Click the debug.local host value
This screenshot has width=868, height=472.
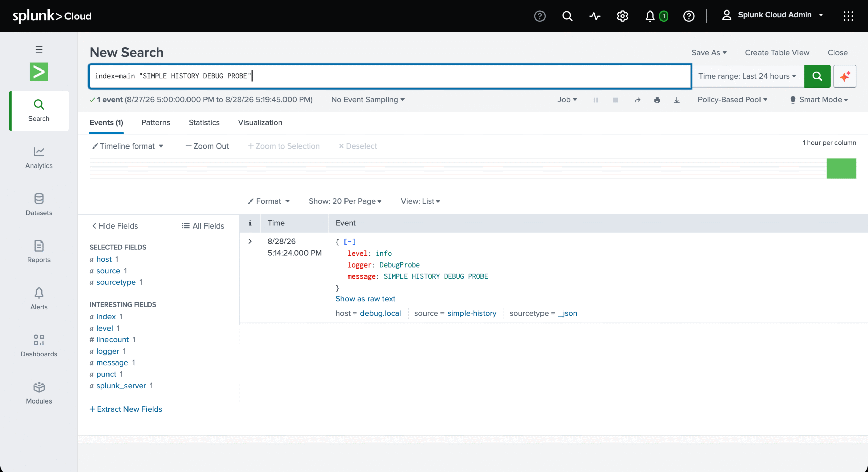(x=380, y=313)
